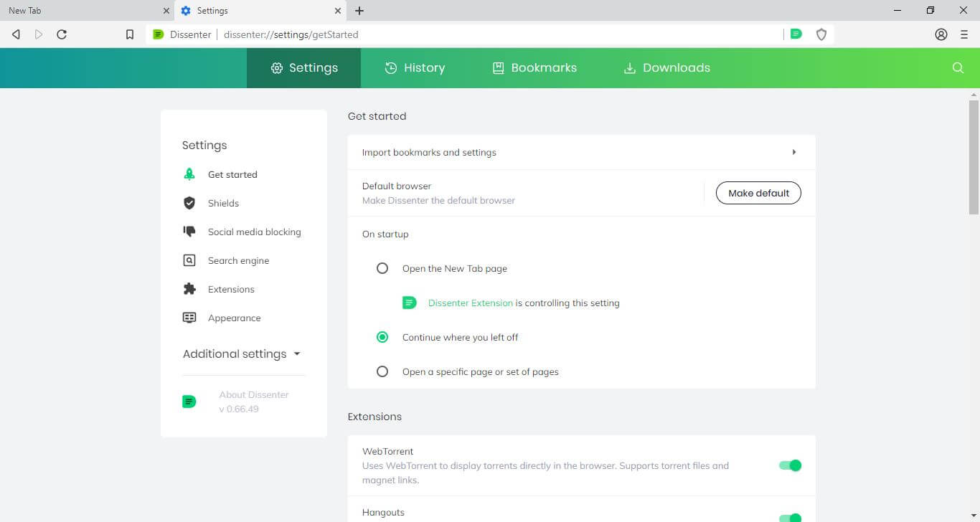The height and width of the screenshot is (522, 980).
Task: Click the Settings tab gear favicon
Action: click(186, 11)
